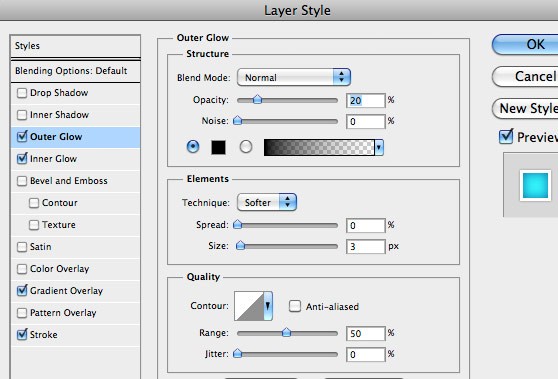Viewport: 558px width, 379px height.
Task: Enable the Bevel and Emboss checkbox
Action: tap(22, 181)
